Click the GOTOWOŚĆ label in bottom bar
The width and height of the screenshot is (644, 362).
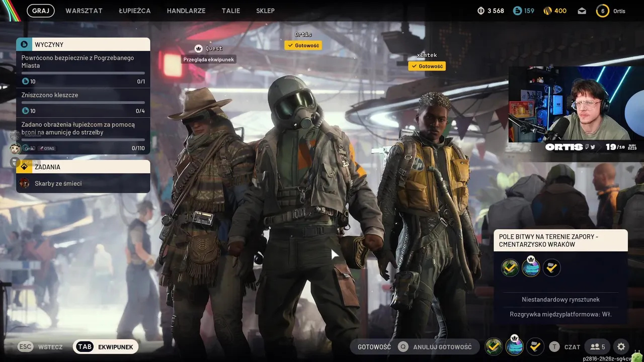(374, 347)
